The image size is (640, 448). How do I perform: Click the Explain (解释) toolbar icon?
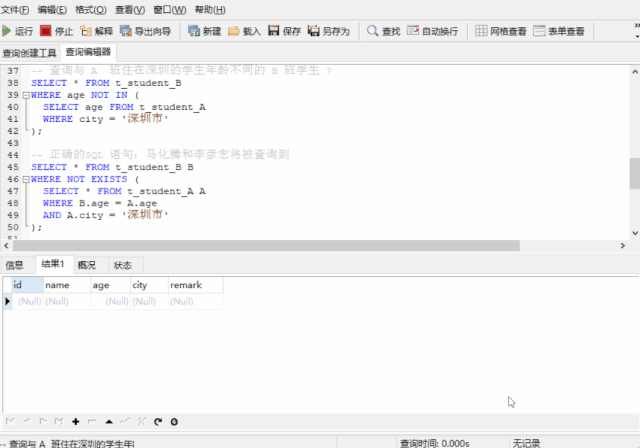(x=97, y=31)
